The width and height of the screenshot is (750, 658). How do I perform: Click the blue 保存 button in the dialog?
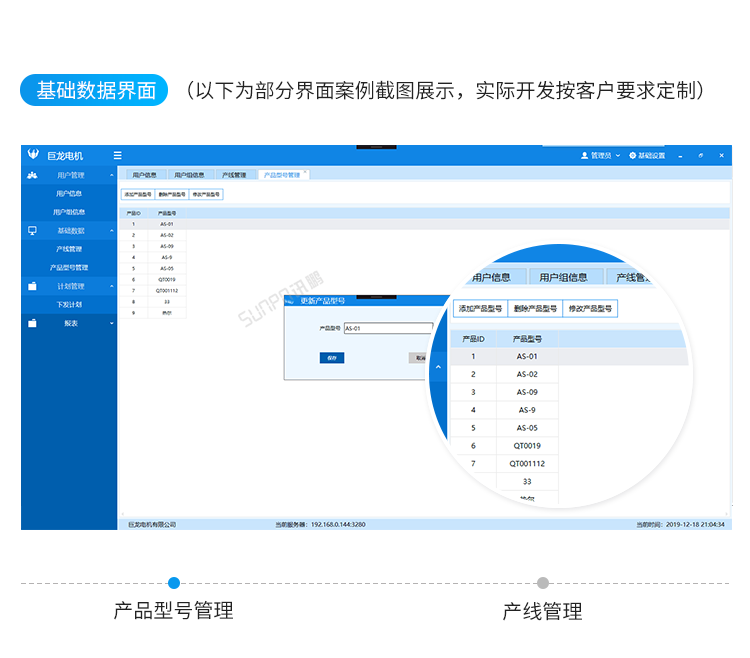[x=332, y=358]
